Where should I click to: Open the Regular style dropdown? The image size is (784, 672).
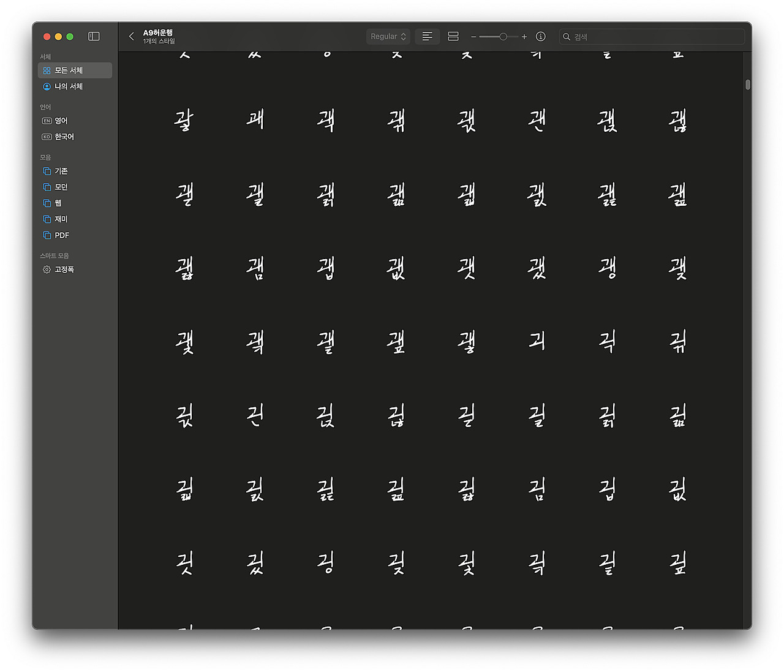388,37
